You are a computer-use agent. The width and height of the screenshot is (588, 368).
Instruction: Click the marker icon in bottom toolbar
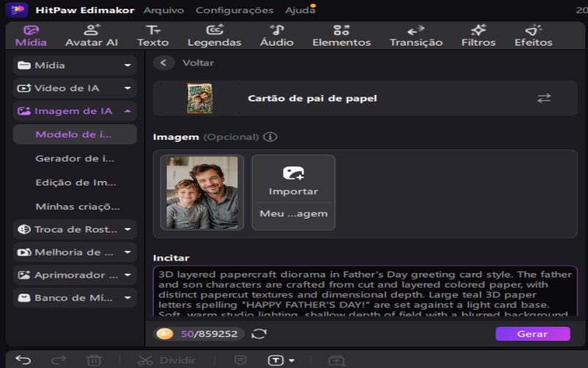(x=240, y=361)
